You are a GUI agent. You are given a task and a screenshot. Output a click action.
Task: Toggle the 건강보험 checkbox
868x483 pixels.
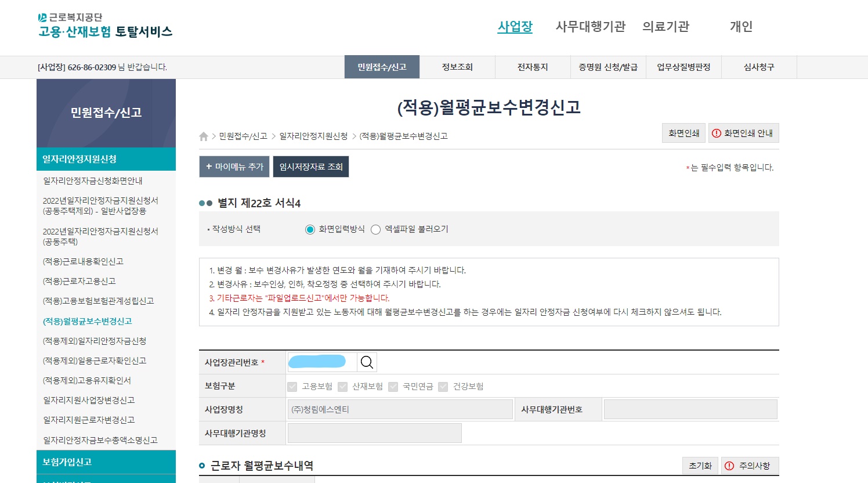(x=443, y=387)
